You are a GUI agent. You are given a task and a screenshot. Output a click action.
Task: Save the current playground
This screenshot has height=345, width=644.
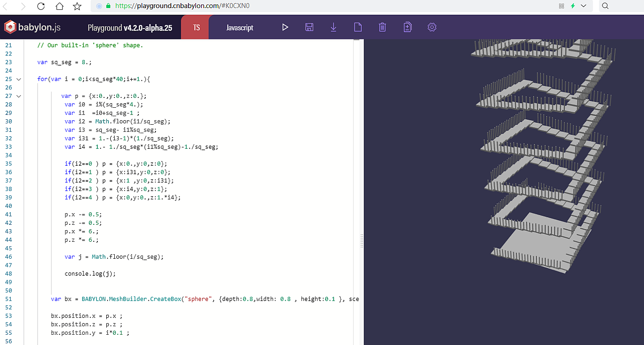(x=309, y=27)
